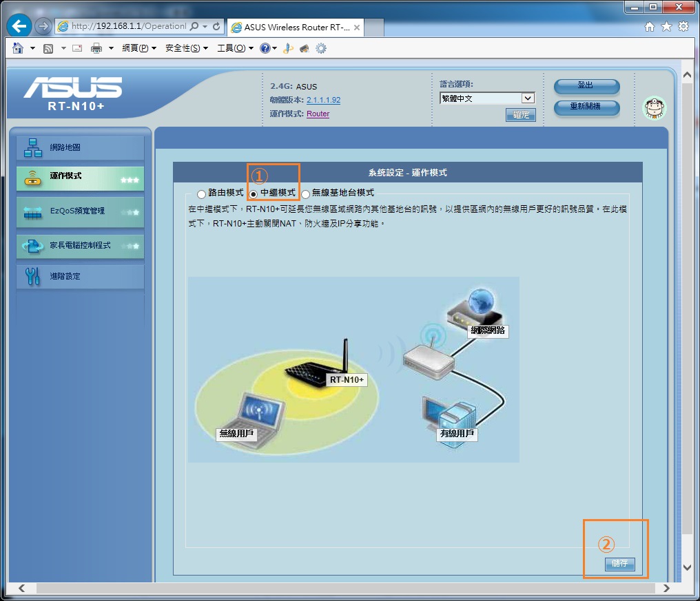The height and width of the screenshot is (601, 700).
Task: Click the grey gear icon in command bar
Action: point(321,48)
